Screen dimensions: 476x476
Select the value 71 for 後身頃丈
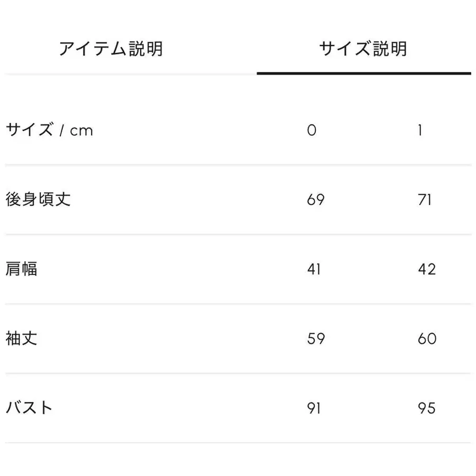pos(425,200)
